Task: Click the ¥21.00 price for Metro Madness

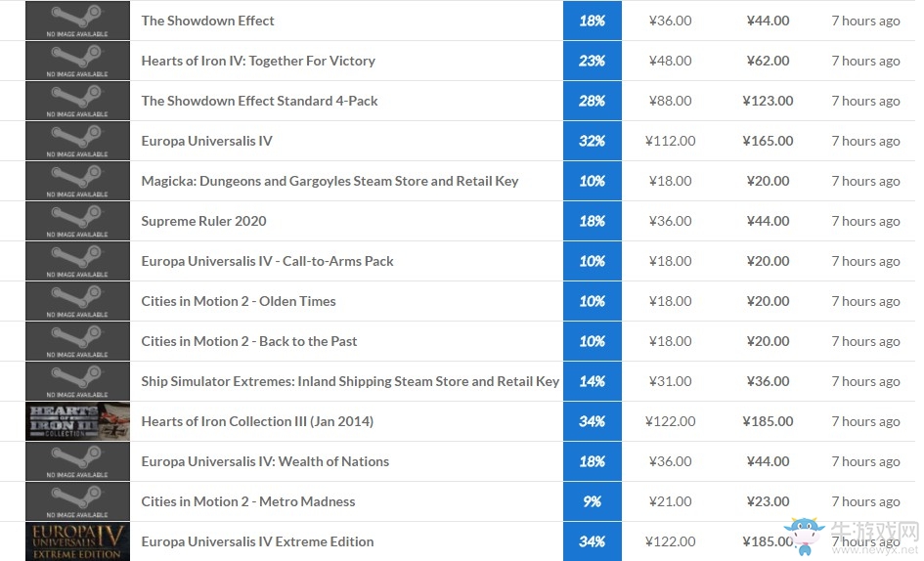Action: click(670, 501)
